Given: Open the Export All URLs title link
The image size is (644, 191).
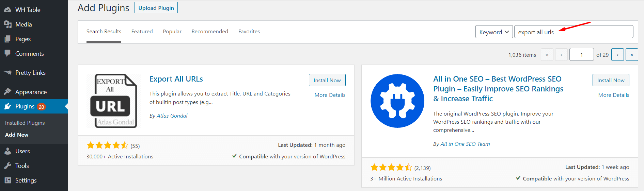Looking at the screenshot, I should (176, 79).
